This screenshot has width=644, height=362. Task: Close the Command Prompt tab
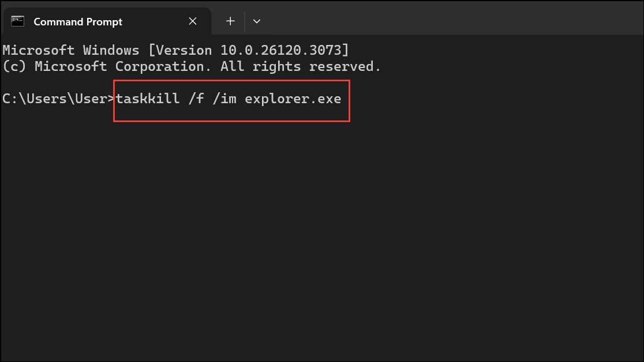coord(192,21)
